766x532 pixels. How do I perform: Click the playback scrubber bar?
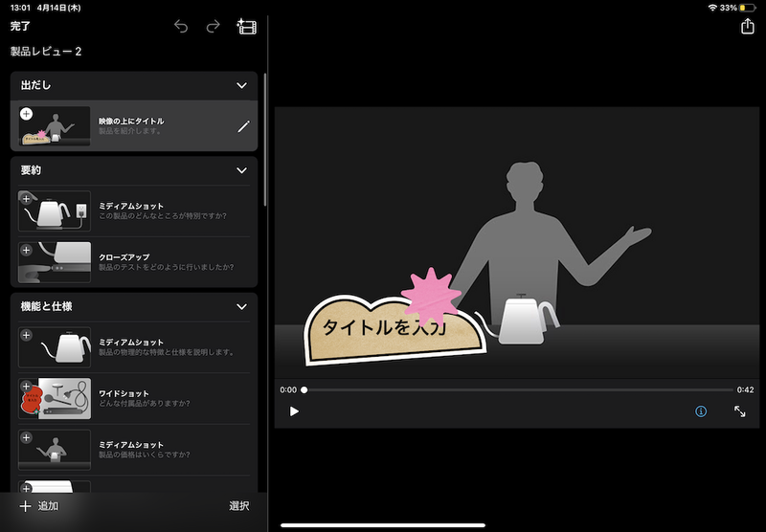[517, 390]
